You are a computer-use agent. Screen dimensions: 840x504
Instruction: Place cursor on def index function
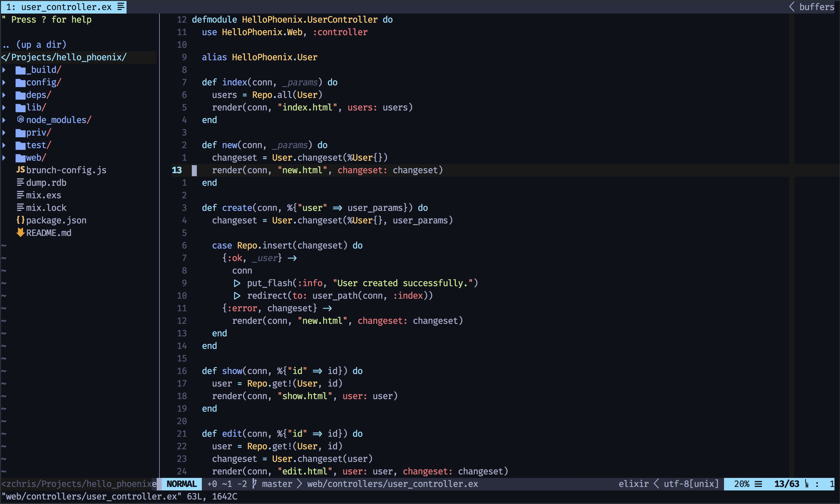270,83
